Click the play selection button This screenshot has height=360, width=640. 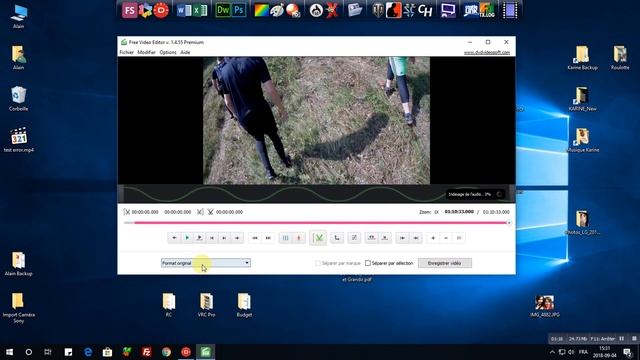click(x=200, y=238)
